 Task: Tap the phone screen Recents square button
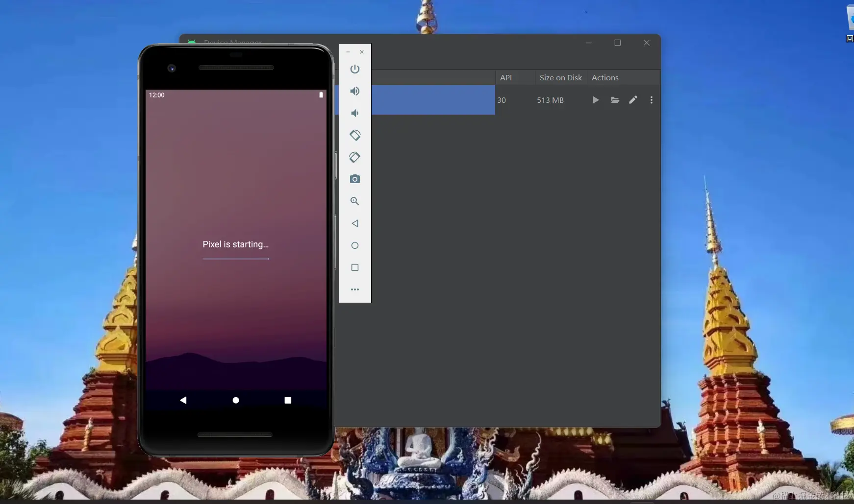[x=288, y=400]
